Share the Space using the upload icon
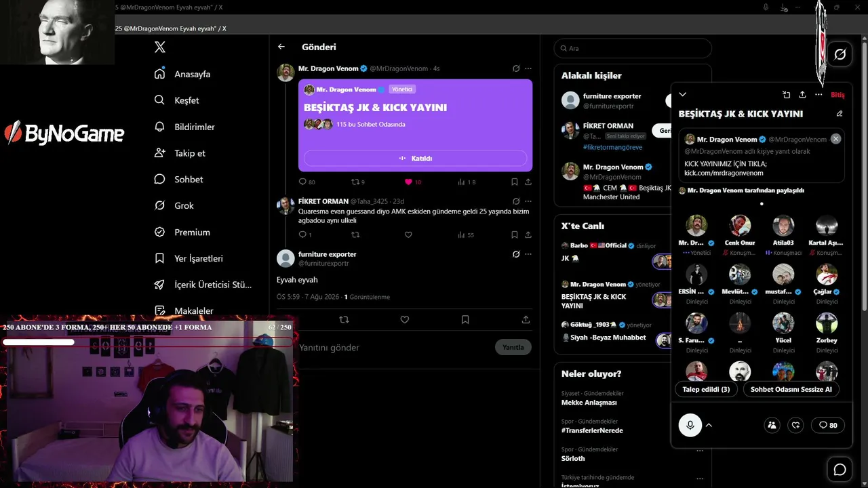Image resolution: width=868 pixels, height=488 pixels. pyautogui.click(x=802, y=95)
